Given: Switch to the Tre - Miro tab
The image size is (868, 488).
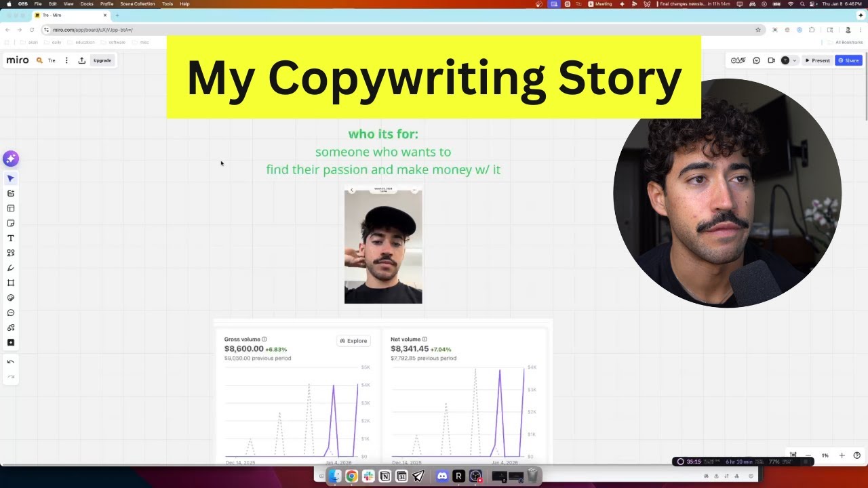Looking at the screenshot, I should [x=71, y=15].
